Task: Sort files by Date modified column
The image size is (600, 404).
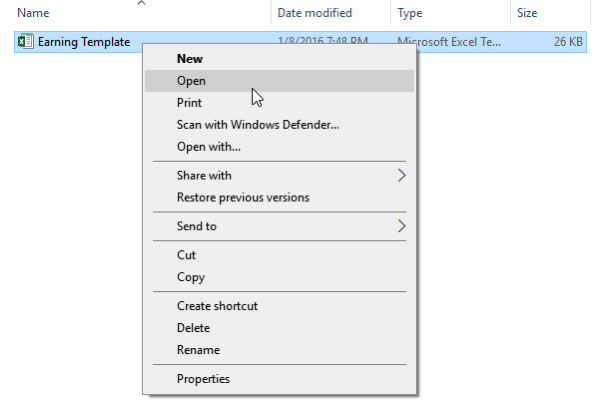Action: pyautogui.click(x=314, y=13)
